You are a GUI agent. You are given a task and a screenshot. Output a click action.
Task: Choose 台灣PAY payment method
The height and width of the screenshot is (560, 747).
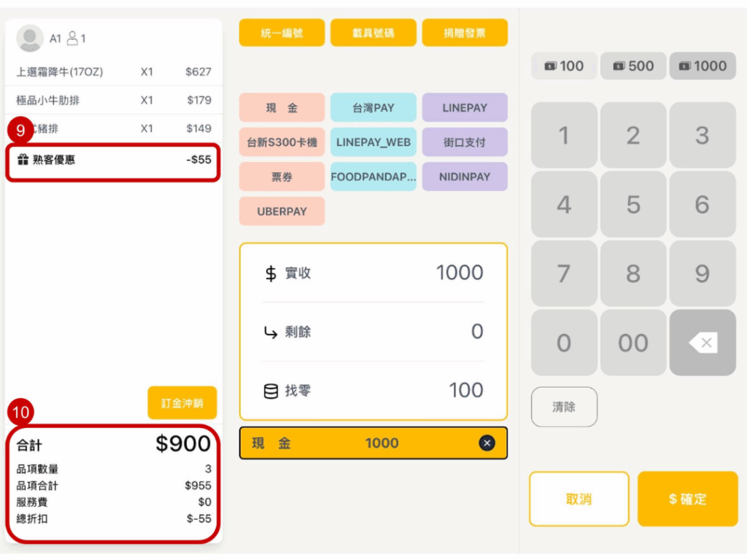tap(373, 108)
